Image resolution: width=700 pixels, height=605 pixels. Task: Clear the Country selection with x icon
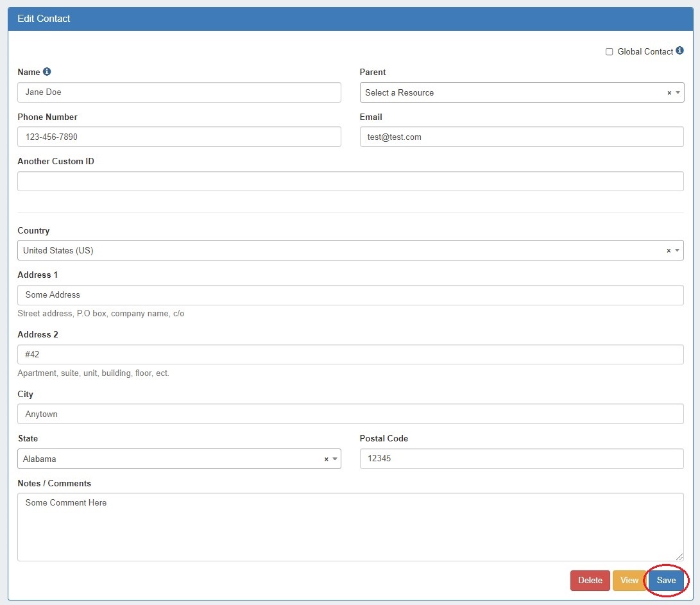pos(669,251)
